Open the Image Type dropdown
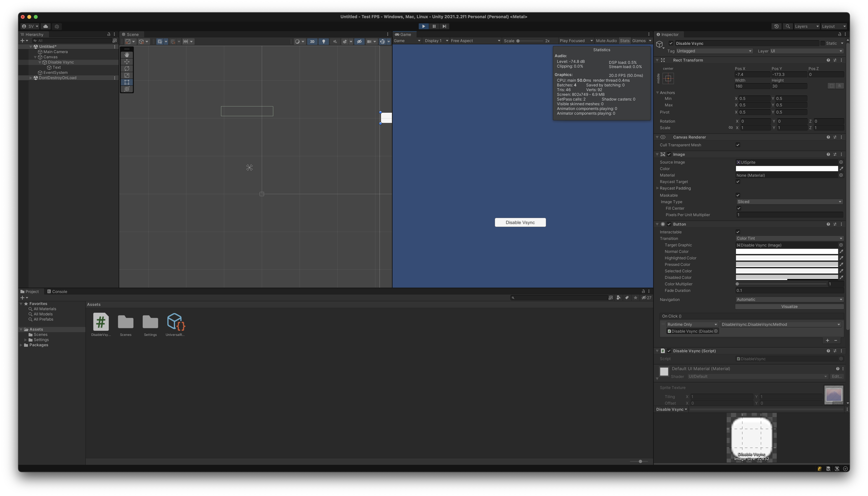 click(789, 202)
